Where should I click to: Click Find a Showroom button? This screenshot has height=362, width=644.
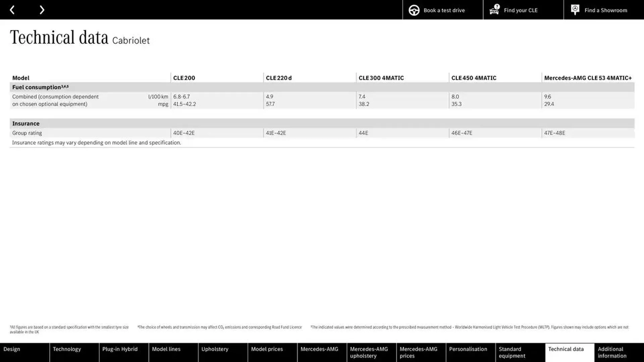pyautogui.click(x=606, y=10)
